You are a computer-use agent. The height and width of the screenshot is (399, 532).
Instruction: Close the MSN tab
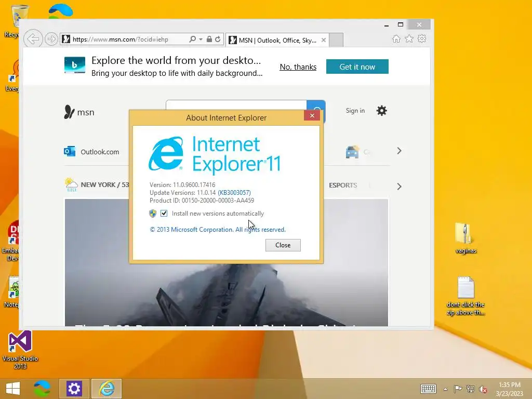(x=324, y=40)
